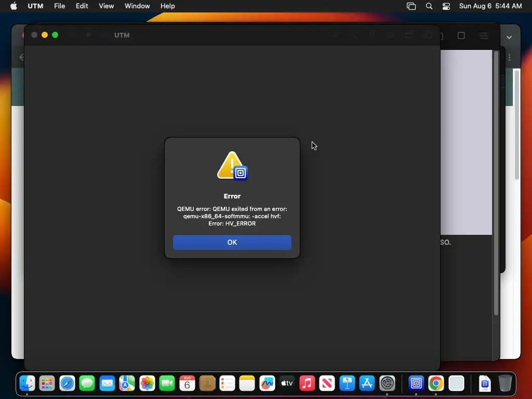Open News from the Dock

click(x=327, y=383)
